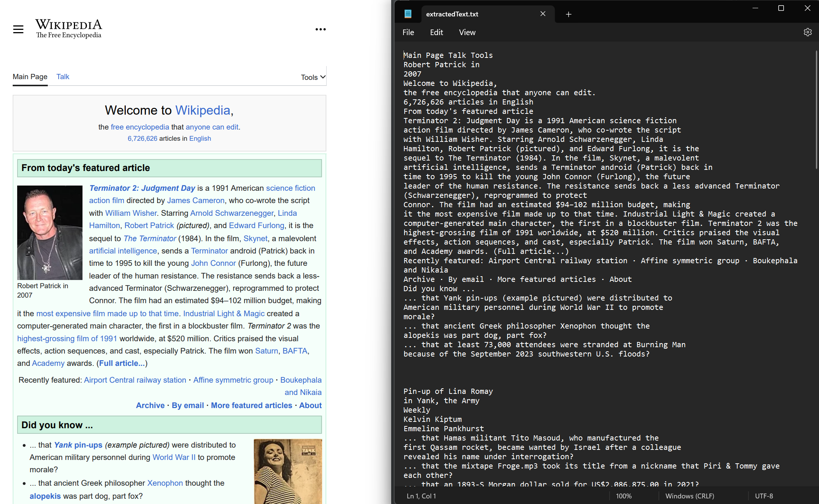
Task: Open the Notepad View menu
Action: [x=467, y=32]
